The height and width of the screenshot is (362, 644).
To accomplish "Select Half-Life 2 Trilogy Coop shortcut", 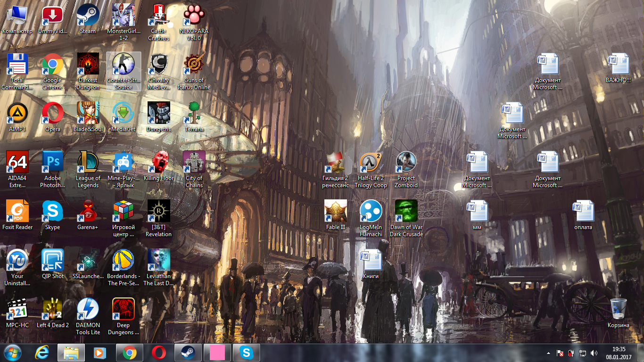I will click(x=371, y=170).
